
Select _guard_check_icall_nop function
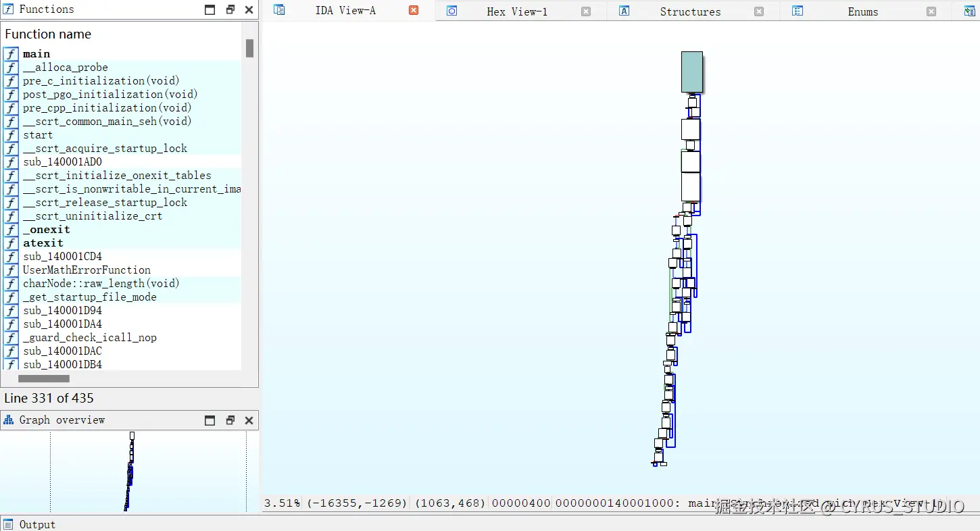coord(122,338)
